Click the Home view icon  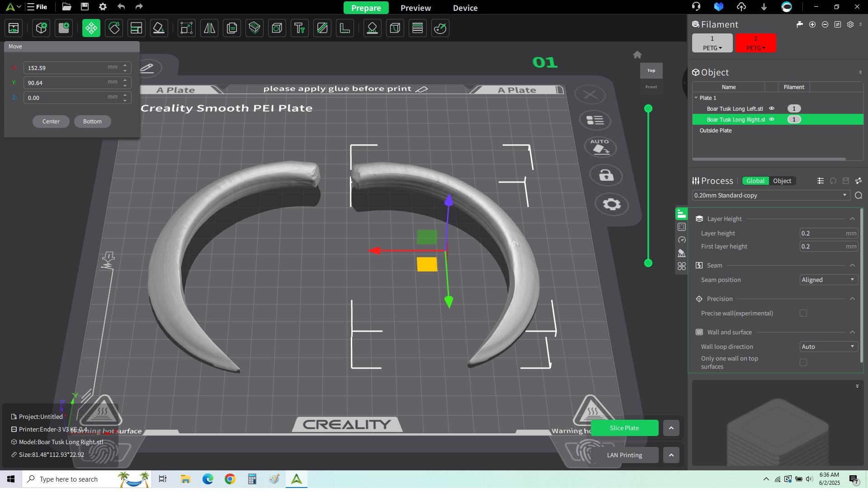(x=637, y=55)
